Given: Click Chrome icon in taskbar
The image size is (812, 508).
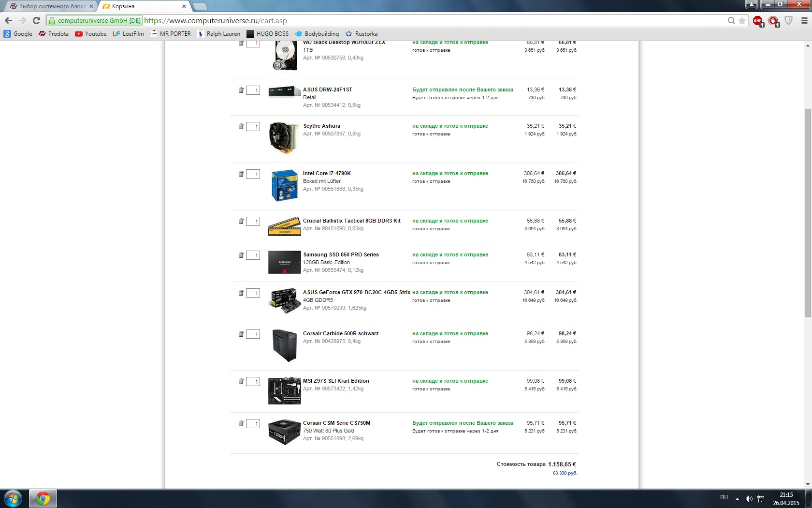Looking at the screenshot, I should click(x=43, y=498).
